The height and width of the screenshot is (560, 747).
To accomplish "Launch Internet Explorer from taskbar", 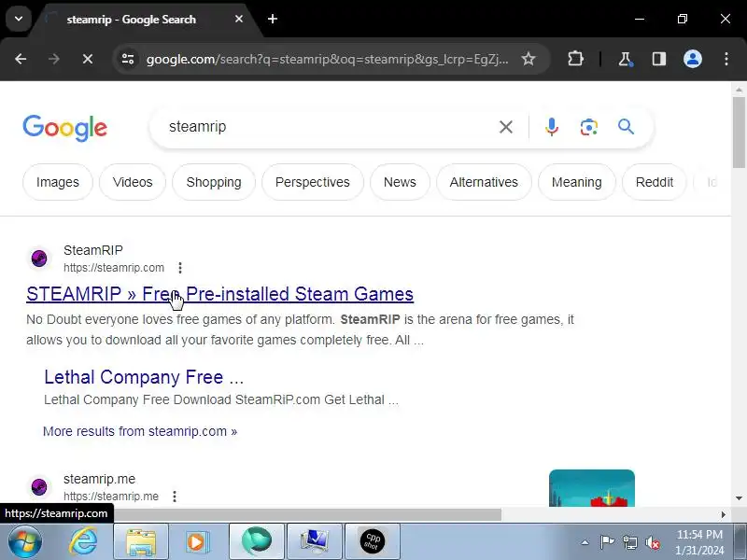I will click(x=83, y=541).
